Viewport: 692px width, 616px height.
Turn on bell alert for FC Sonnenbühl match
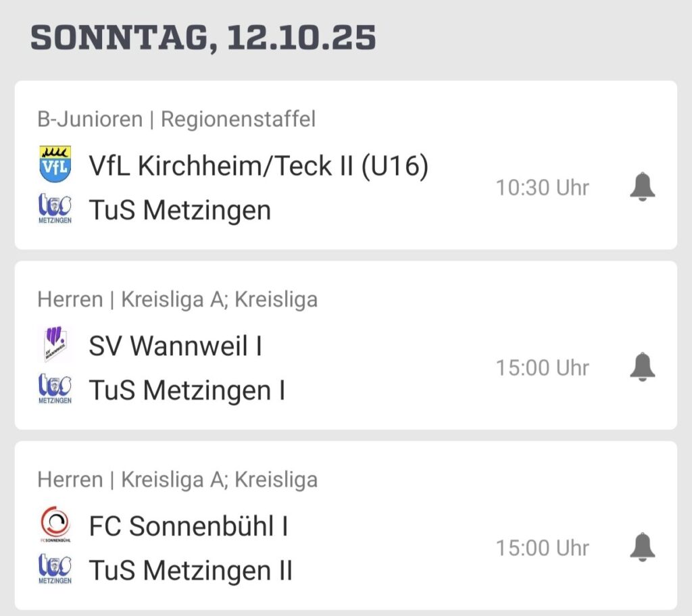click(643, 548)
